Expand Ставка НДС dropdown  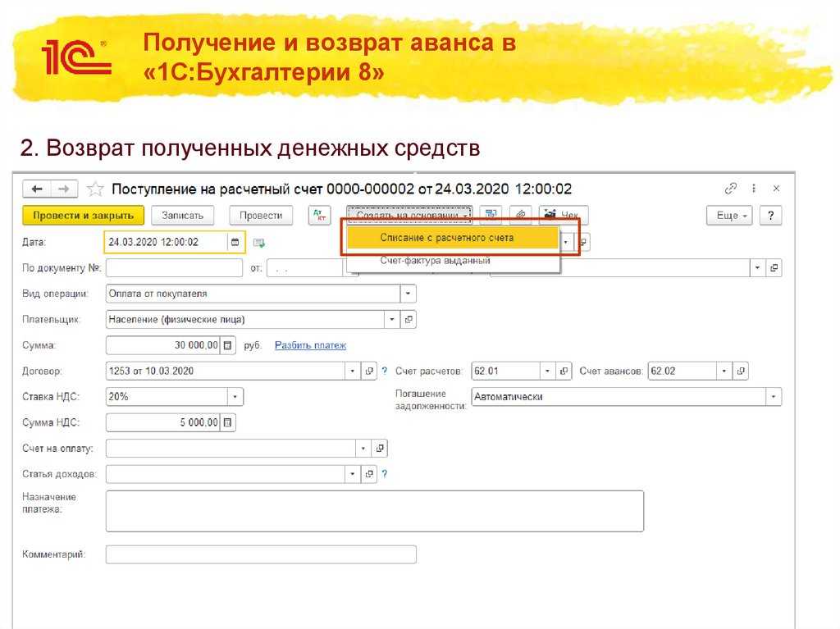235,397
